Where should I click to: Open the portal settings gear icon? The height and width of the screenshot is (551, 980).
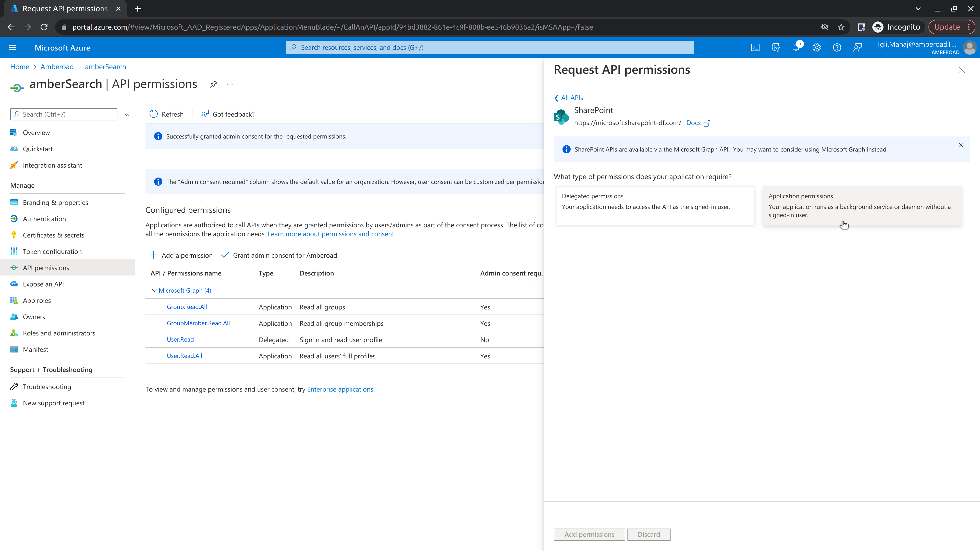(816, 47)
